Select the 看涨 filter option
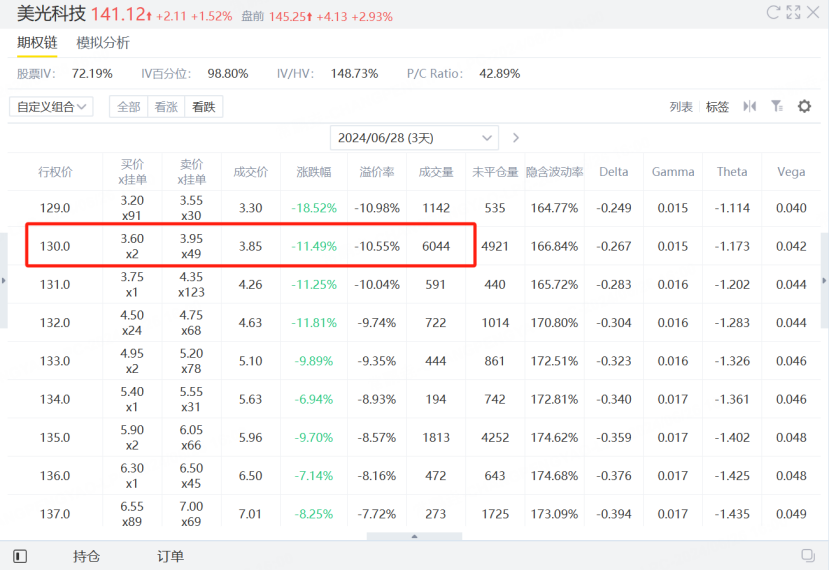Image resolution: width=830 pixels, height=570 pixels. pos(166,107)
